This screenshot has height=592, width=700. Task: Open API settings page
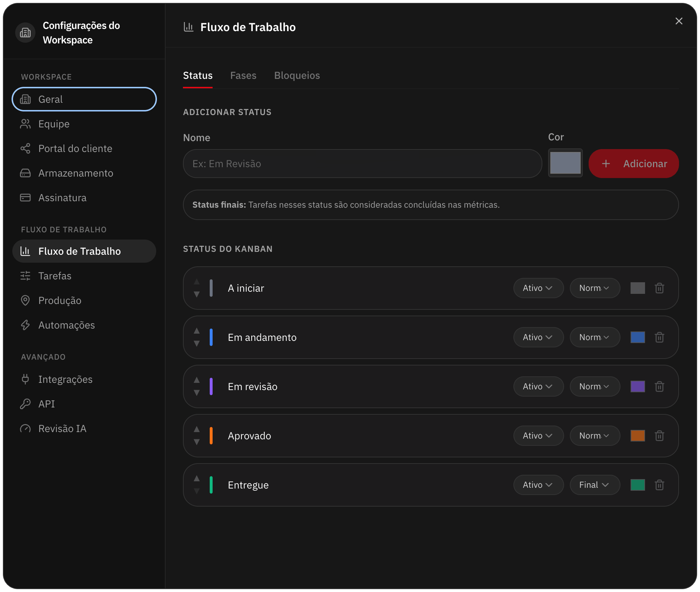coord(84,404)
